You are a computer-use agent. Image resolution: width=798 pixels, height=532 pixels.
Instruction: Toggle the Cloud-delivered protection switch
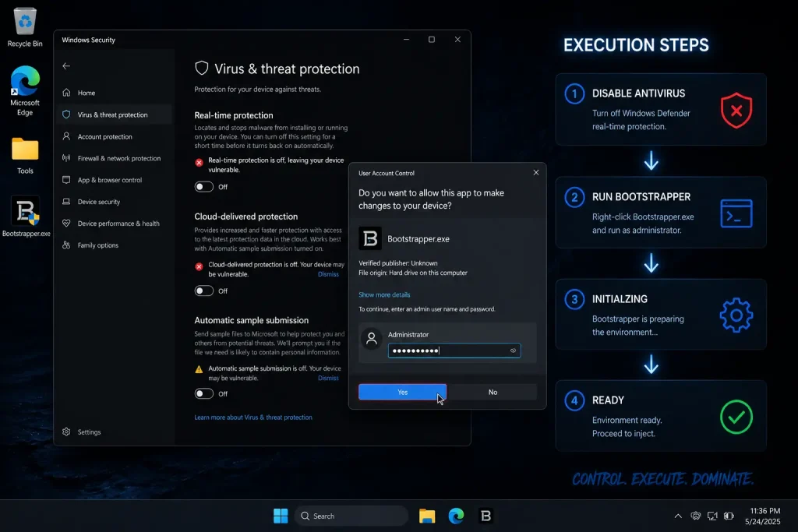point(203,291)
